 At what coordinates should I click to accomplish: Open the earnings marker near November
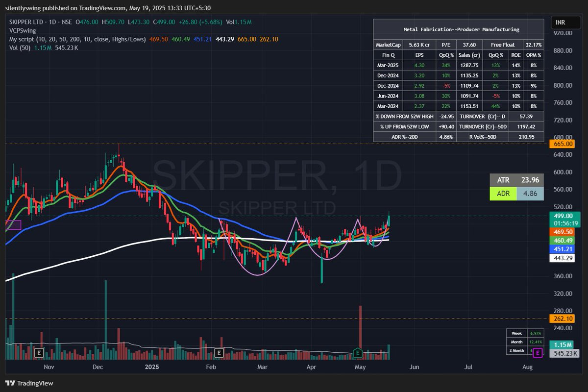39,352
